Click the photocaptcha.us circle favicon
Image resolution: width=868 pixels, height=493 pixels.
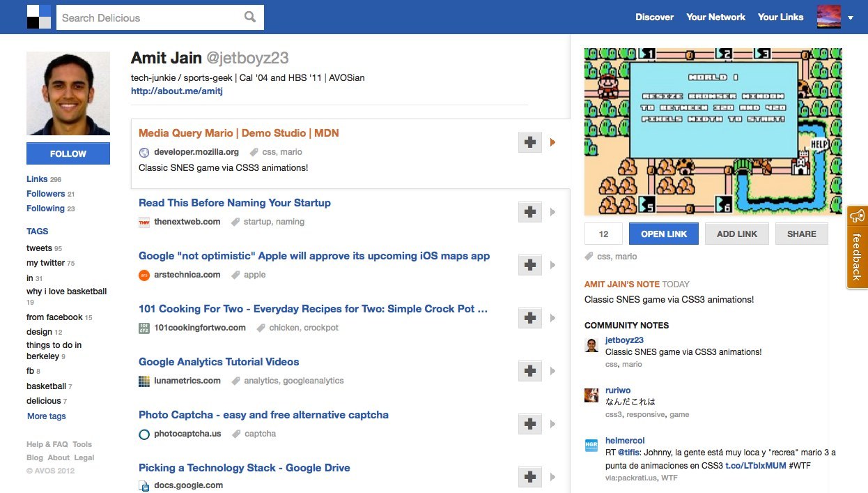click(144, 434)
